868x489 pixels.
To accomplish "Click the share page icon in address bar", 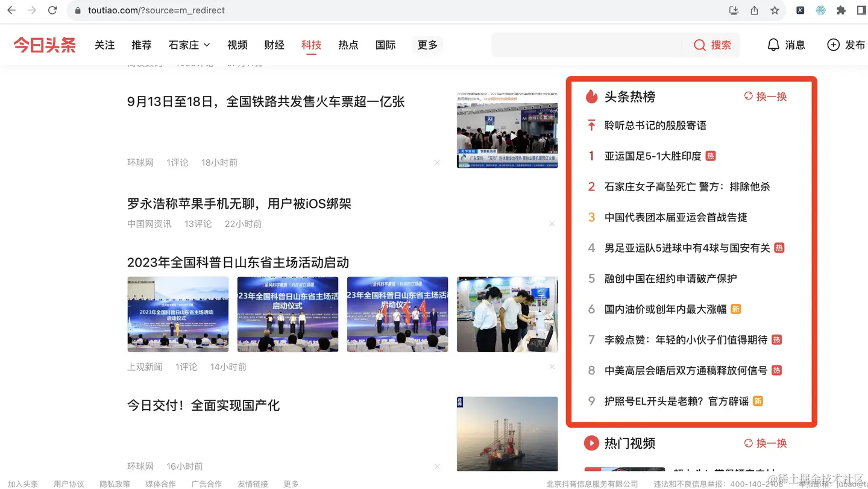I will coord(754,10).
